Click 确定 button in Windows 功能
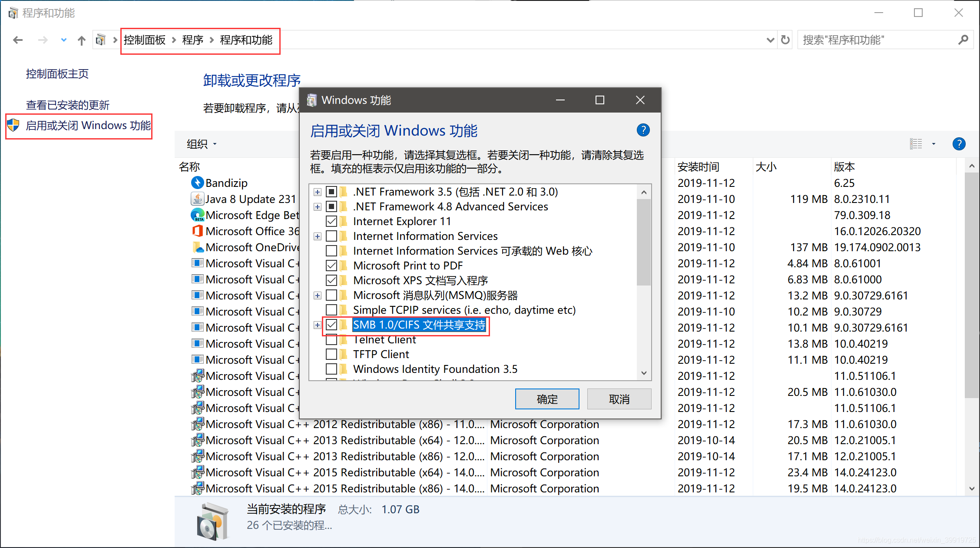 pos(547,399)
